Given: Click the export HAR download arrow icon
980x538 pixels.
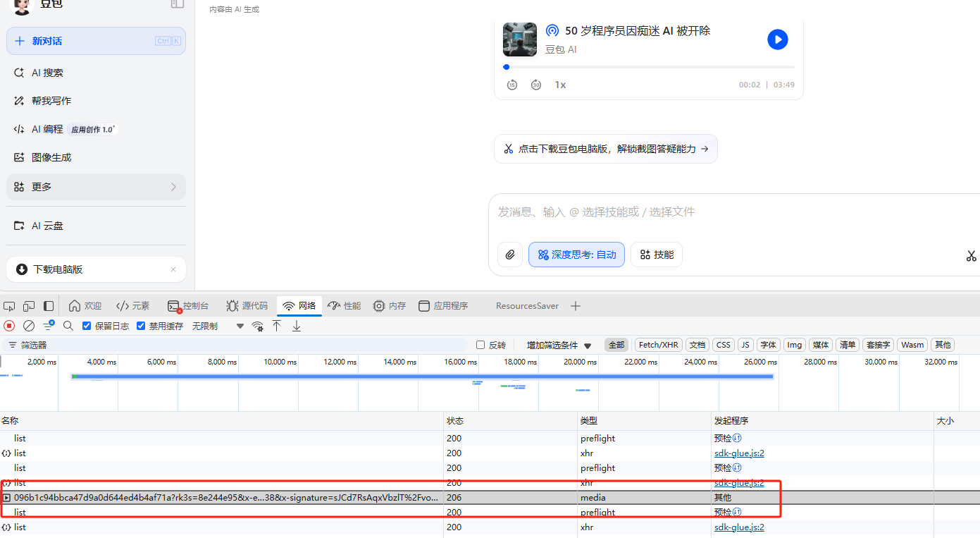Looking at the screenshot, I should 297,326.
